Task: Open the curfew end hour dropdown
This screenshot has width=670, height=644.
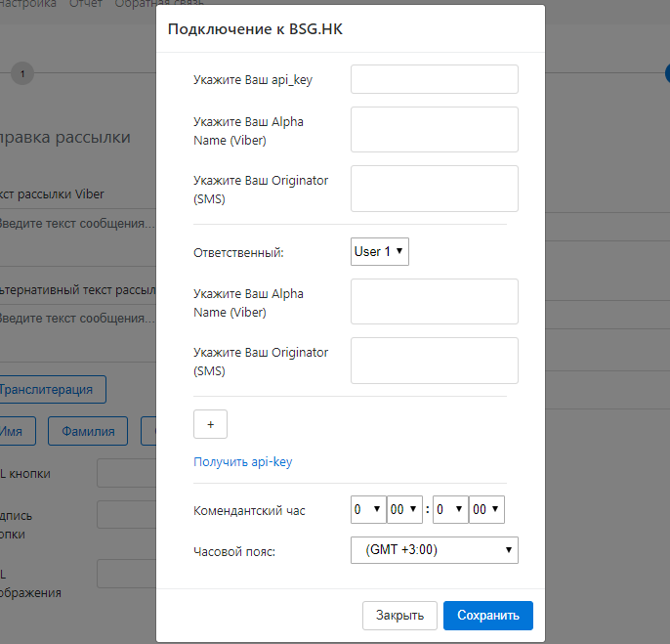Action: click(x=449, y=510)
